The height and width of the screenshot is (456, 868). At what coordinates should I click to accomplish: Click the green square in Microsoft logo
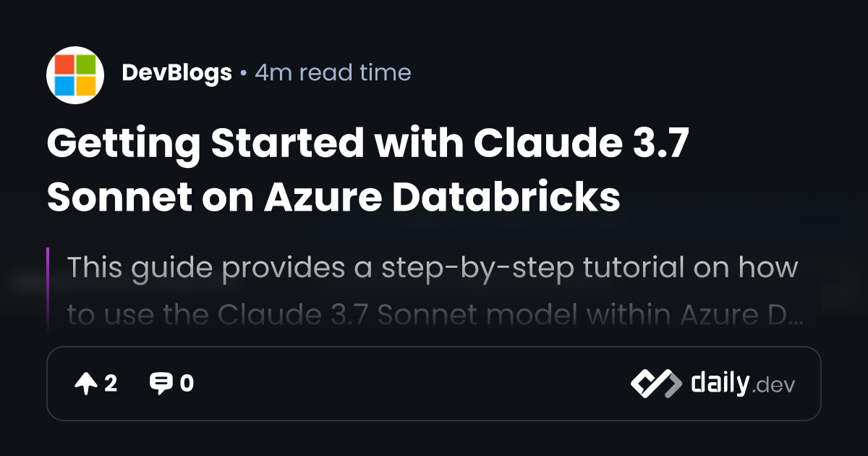(x=85, y=65)
